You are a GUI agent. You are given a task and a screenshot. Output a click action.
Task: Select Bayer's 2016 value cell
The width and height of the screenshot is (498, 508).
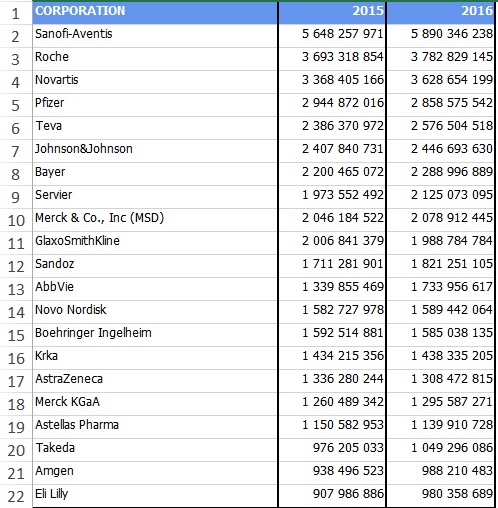(x=441, y=174)
